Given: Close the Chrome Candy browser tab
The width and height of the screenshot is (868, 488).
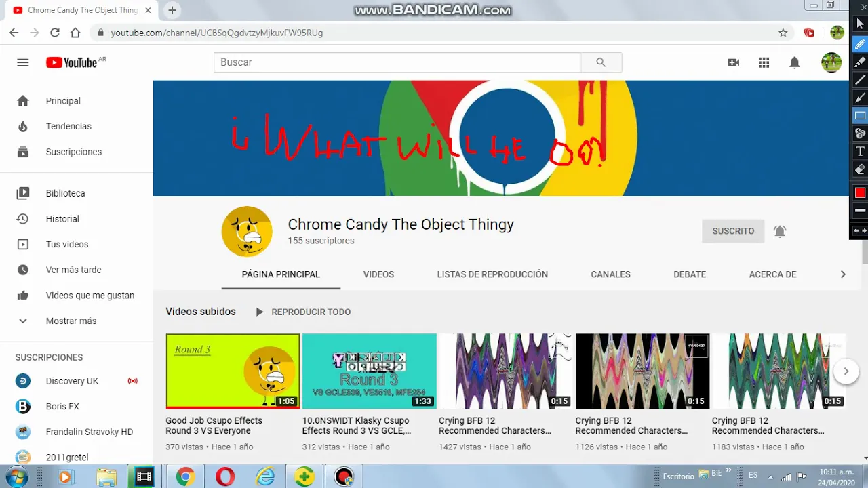Looking at the screenshot, I should pos(148,10).
